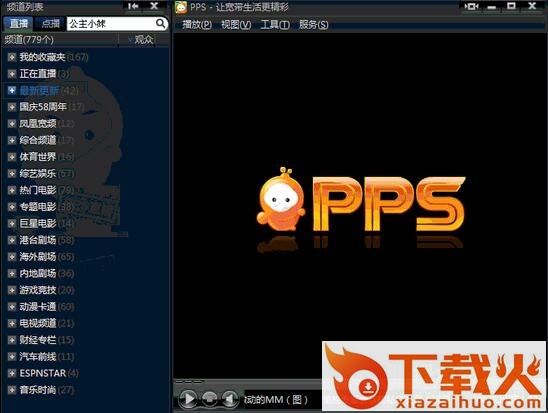Click the play button in player controls
Viewport: 548px width, 413px height.
189,398
